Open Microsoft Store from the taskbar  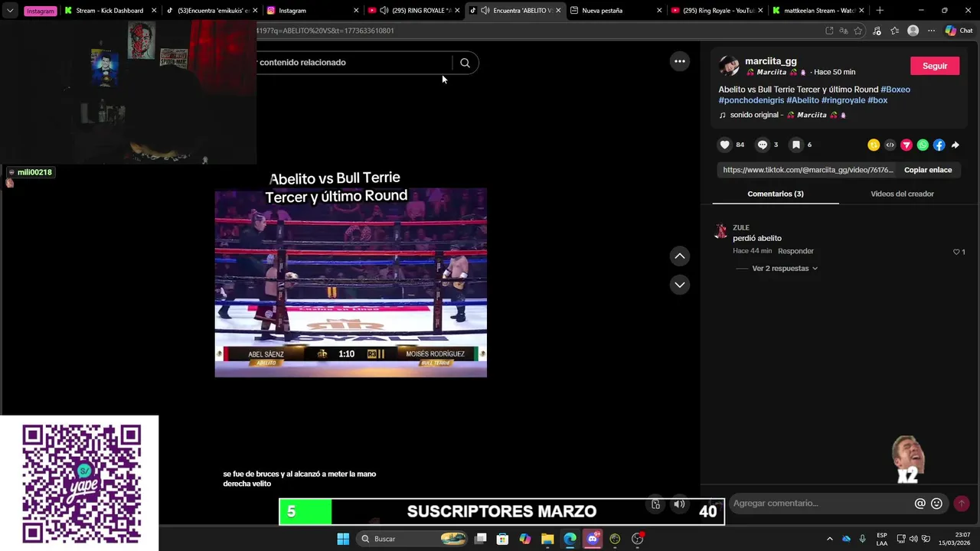502,539
